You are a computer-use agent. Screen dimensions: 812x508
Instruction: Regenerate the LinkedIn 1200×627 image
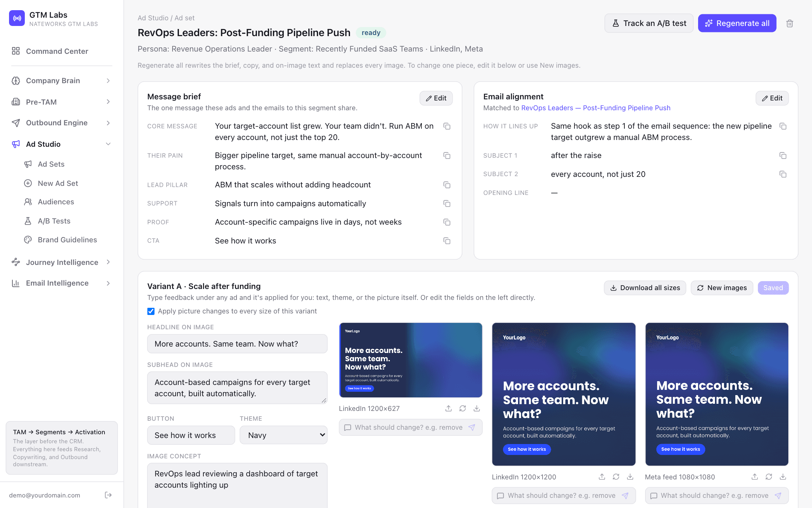coord(463,408)
